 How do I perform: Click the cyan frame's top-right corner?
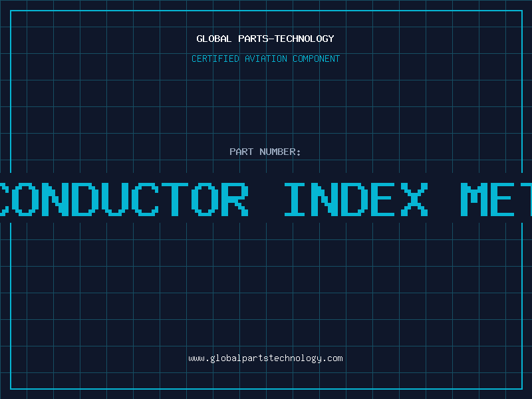pyautogui.click(x=522, y=11)
